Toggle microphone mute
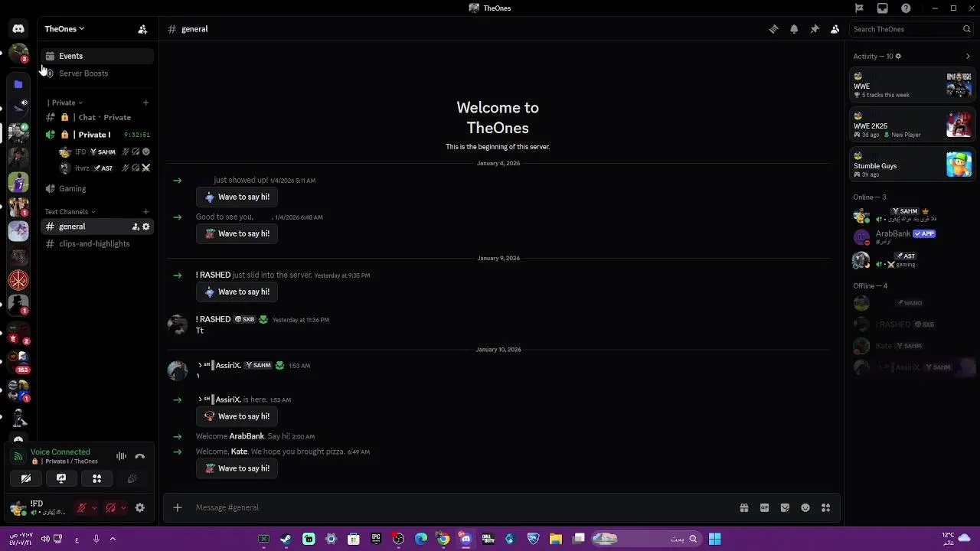The height and width of the screenshot is (551, 980). [x=81, y=507]
